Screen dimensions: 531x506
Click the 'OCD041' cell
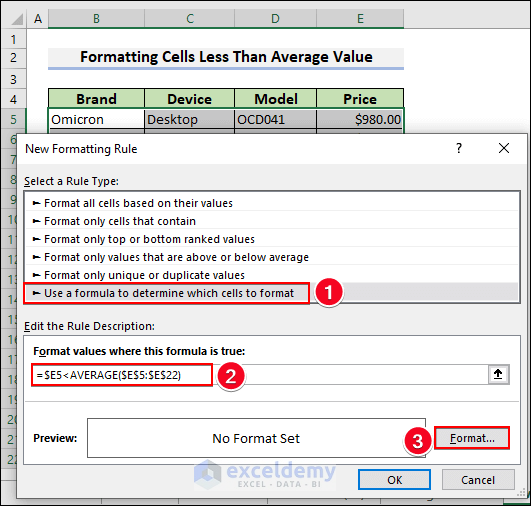tap(276, 119)
